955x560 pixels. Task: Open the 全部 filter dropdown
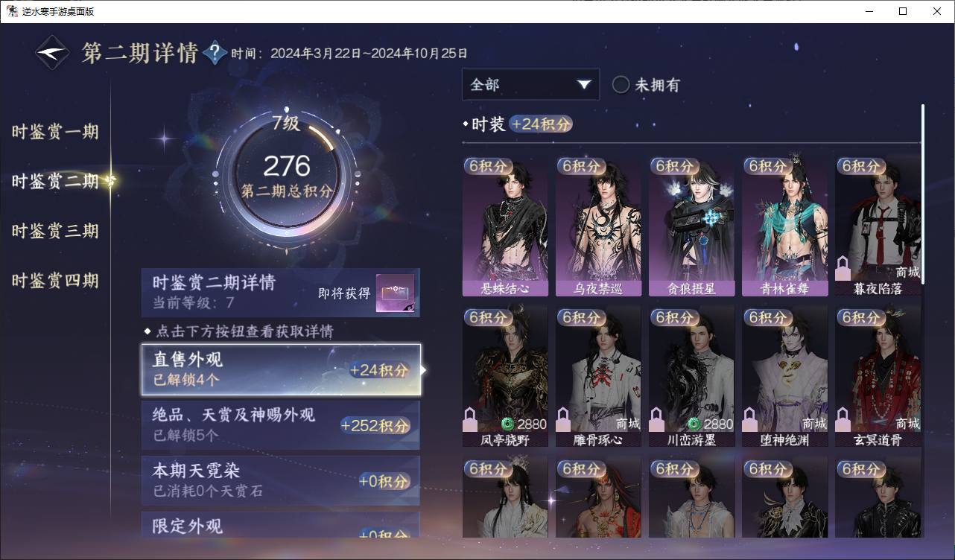530,85
